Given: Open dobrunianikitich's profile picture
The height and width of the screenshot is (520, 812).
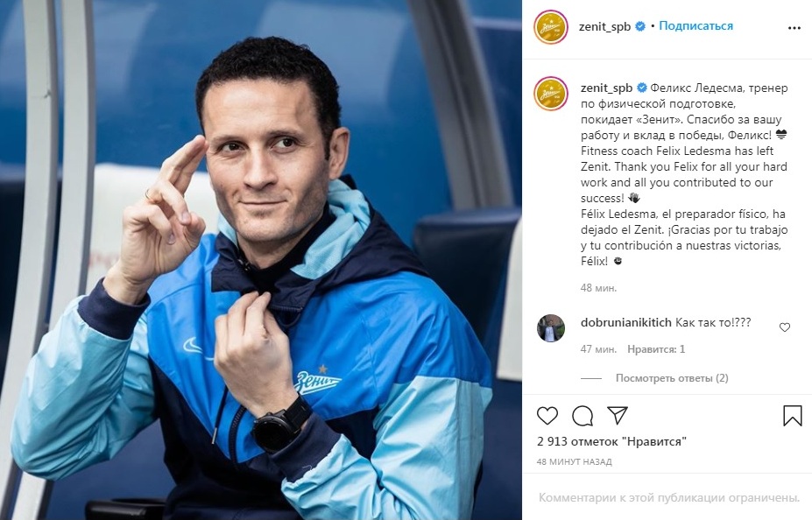Looking at the screenshot, I should pos(550,328).
